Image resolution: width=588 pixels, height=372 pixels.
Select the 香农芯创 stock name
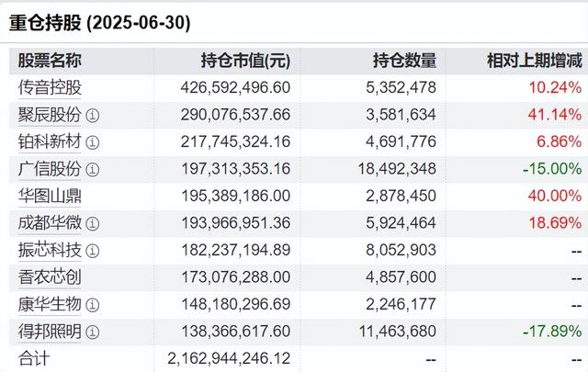coord(50,276)
